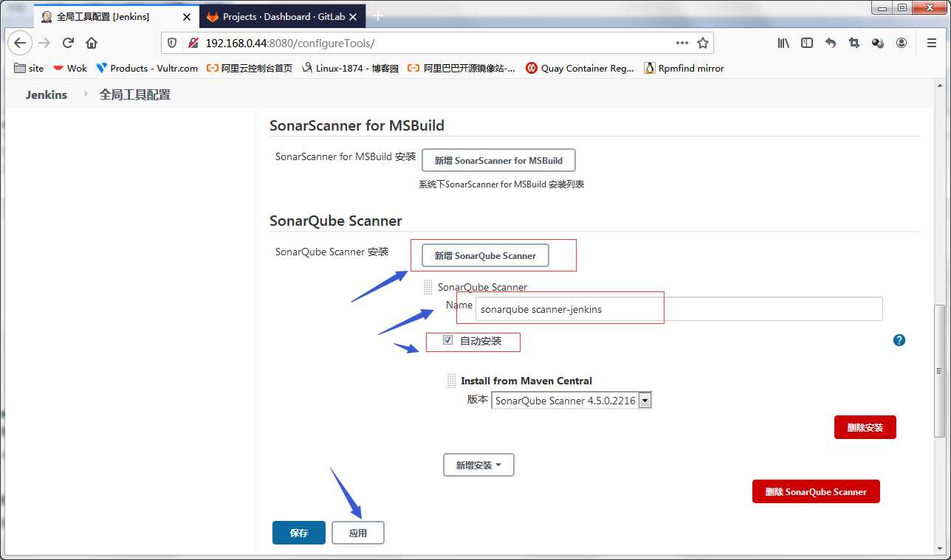Open the Rpmfind mirror bookmark
This screenshot has height=560, width=951.
[684, 68]
